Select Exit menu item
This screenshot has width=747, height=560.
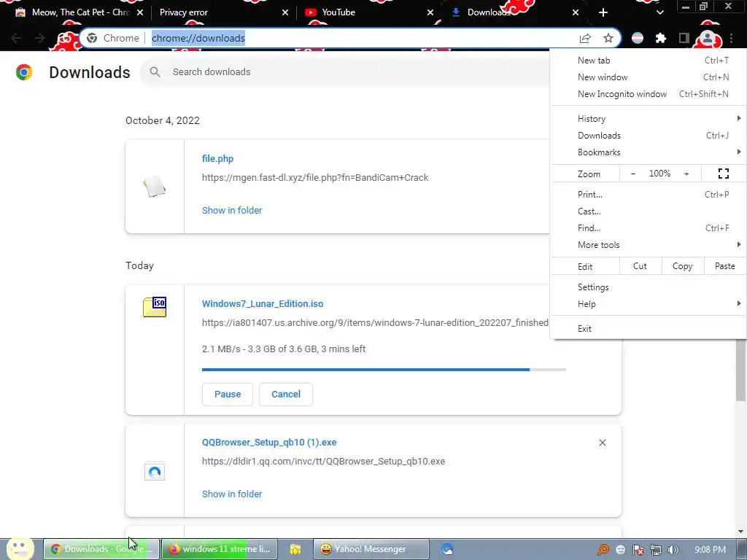click(649, 329)
